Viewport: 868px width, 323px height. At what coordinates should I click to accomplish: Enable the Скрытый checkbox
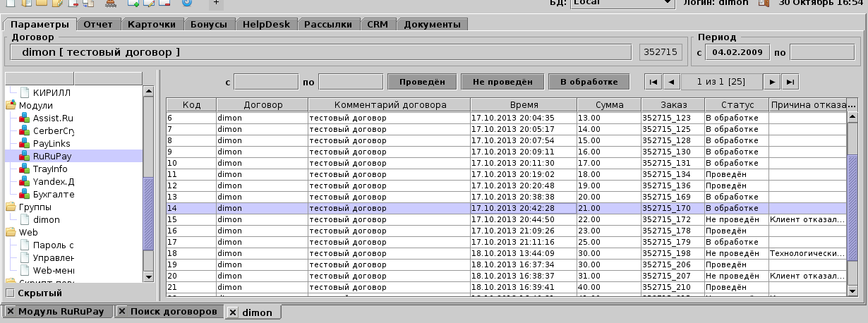10,293
